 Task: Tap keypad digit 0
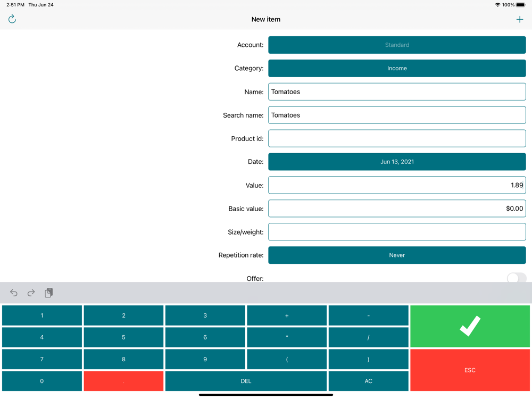point(42,381)
